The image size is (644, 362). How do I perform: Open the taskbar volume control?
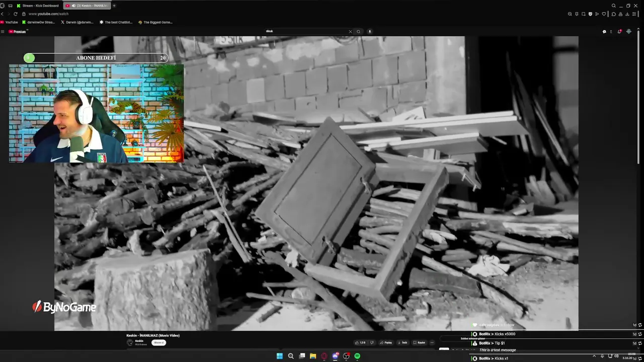[x=617, y=356]
